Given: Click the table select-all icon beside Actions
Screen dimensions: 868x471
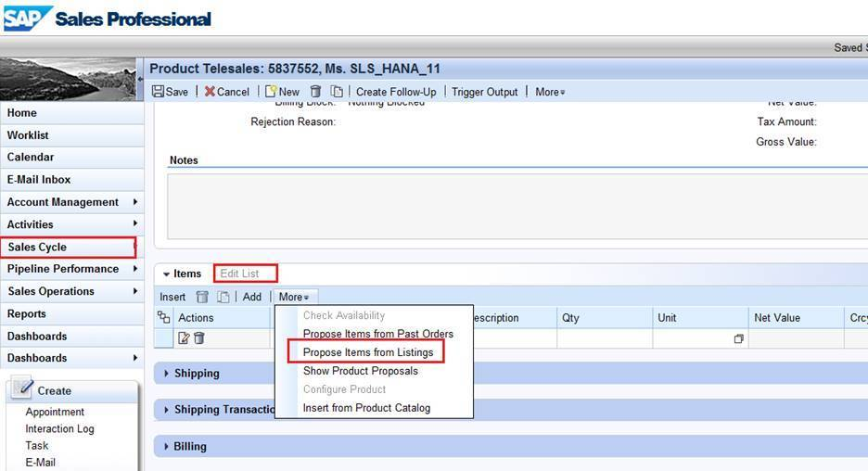Looking at the screenshot, I should 164,317.
